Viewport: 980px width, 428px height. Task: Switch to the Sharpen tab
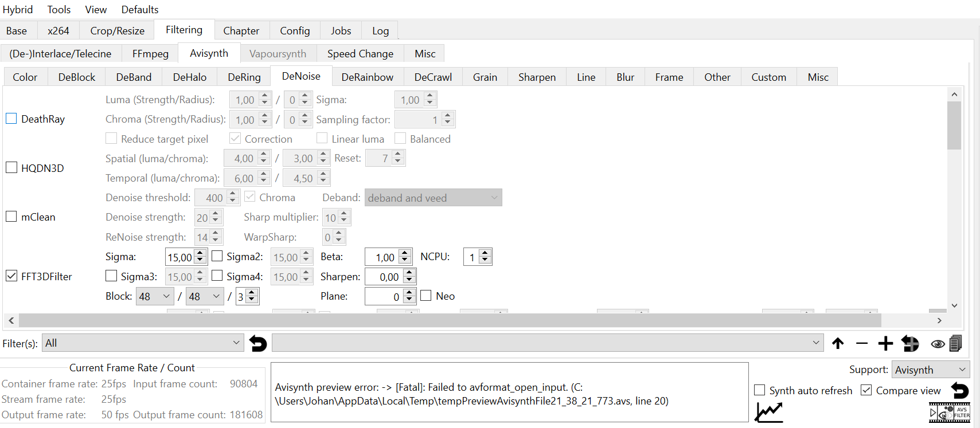click(x=536, y=77)
